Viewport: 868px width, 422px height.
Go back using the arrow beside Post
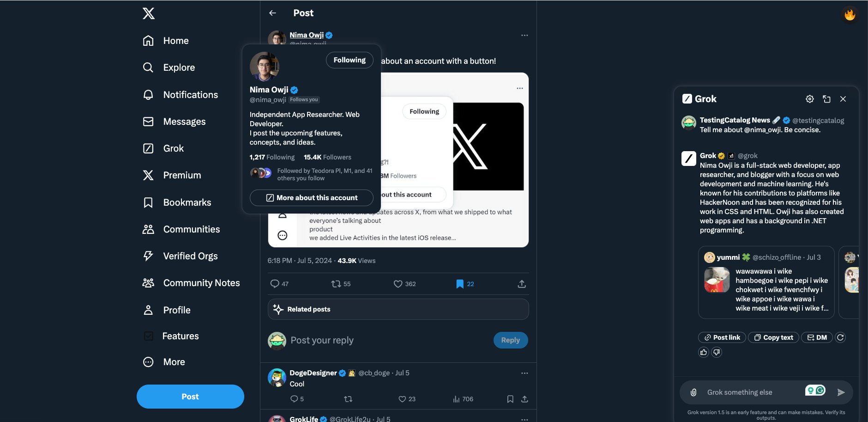[x=272, y=13]
